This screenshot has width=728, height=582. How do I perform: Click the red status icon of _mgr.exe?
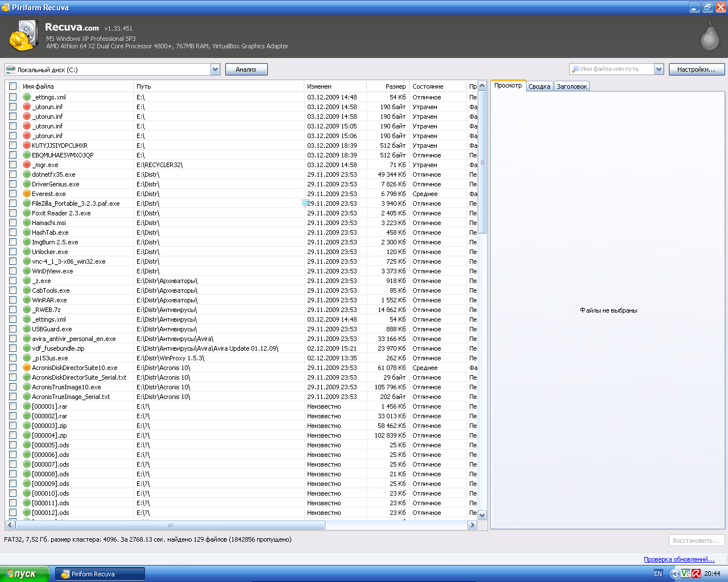[x=27, y=165]
